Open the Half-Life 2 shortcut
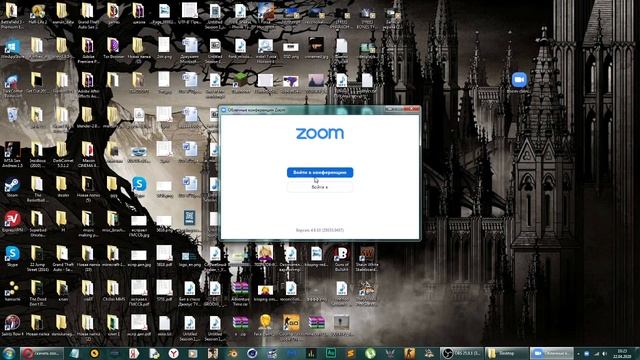Image resolution: width=640 pixels, height=360 pixels. [38, 14]
